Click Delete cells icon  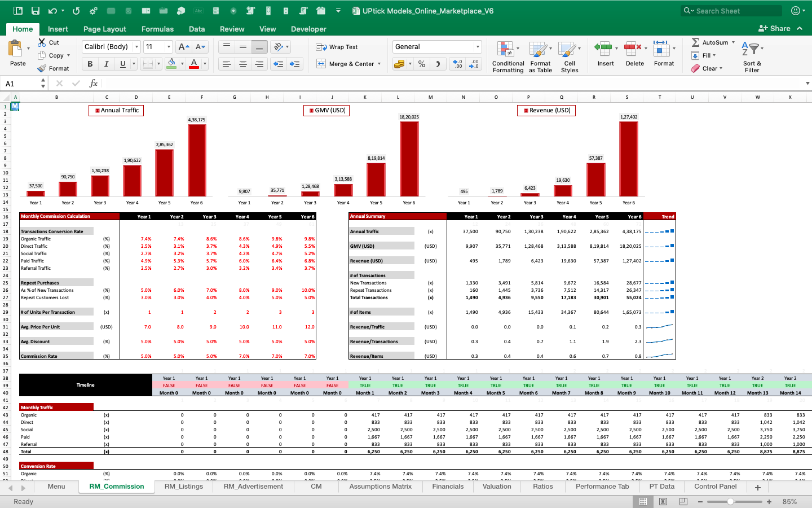click(x=632, y=49)
